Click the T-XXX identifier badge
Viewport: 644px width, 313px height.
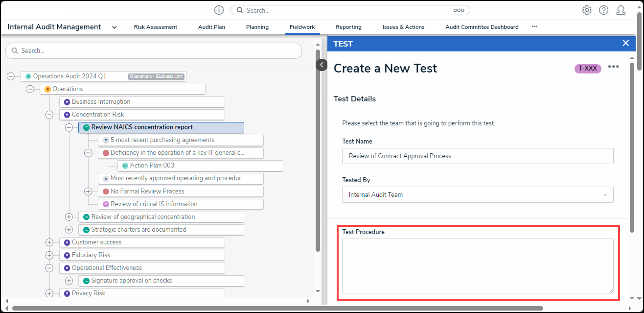pos(588,69)
